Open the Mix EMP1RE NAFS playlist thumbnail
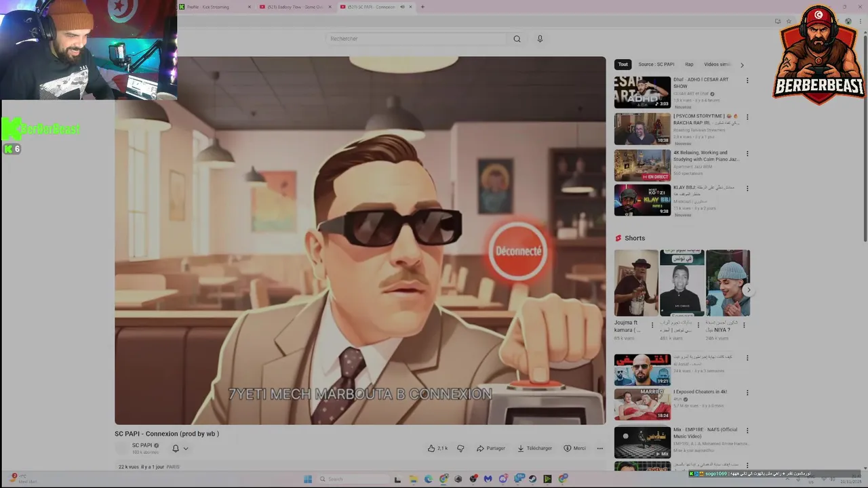Viewport: 868px width, 488px height. pyautogui.click(x=642, y=442)
